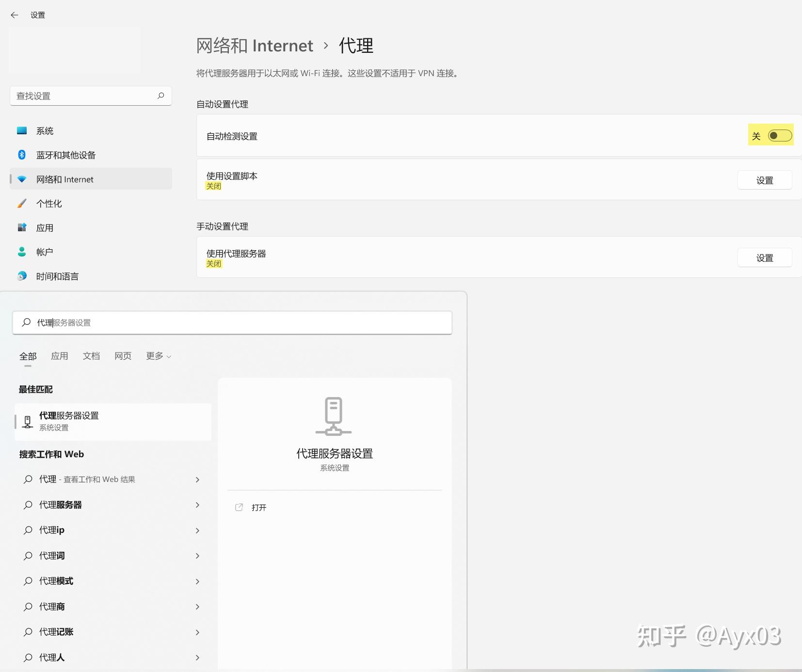Select 网络和 Internet in sidebar
The width and height of the screenshot is (802, 672).
(64, 179)
